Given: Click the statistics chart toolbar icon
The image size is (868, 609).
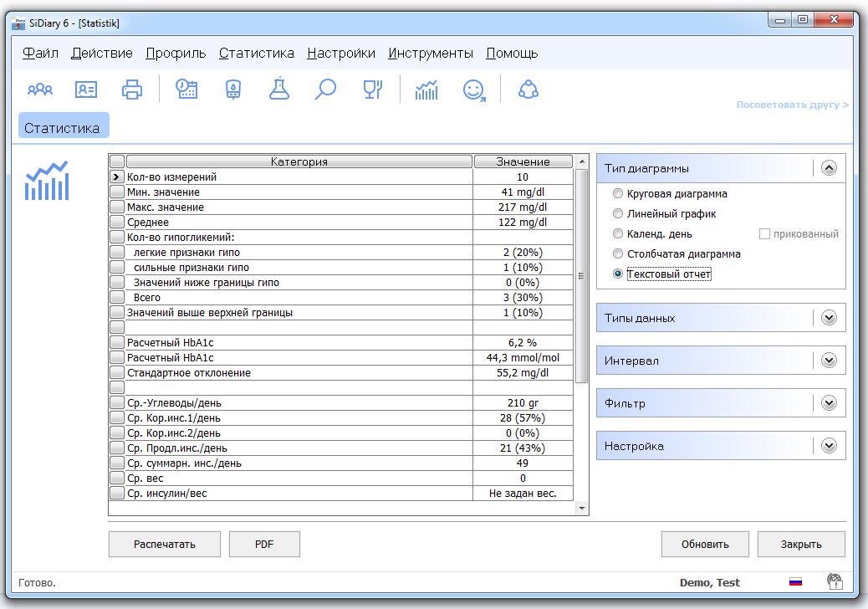Looking at the screenshot, I should [426, 90].
